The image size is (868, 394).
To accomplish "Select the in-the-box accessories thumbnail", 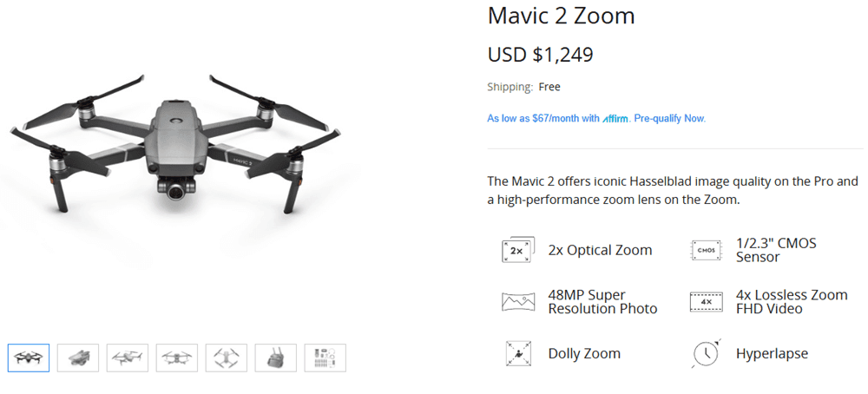I will (x=325, y=358).
